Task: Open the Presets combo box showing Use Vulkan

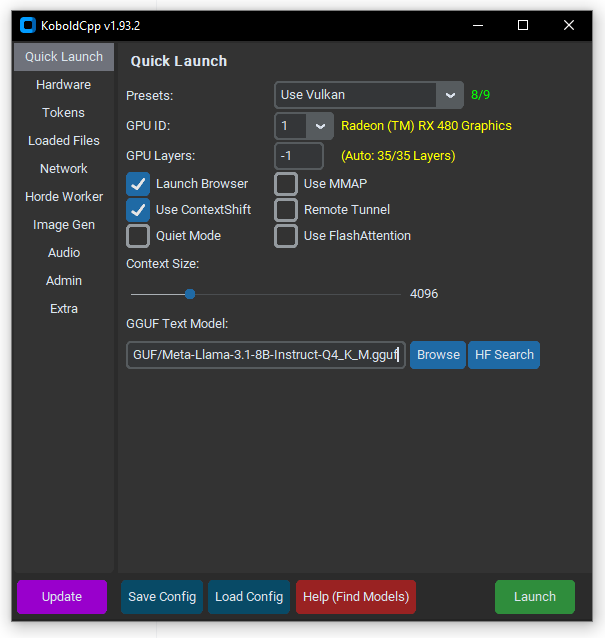Action: (369, 95)
